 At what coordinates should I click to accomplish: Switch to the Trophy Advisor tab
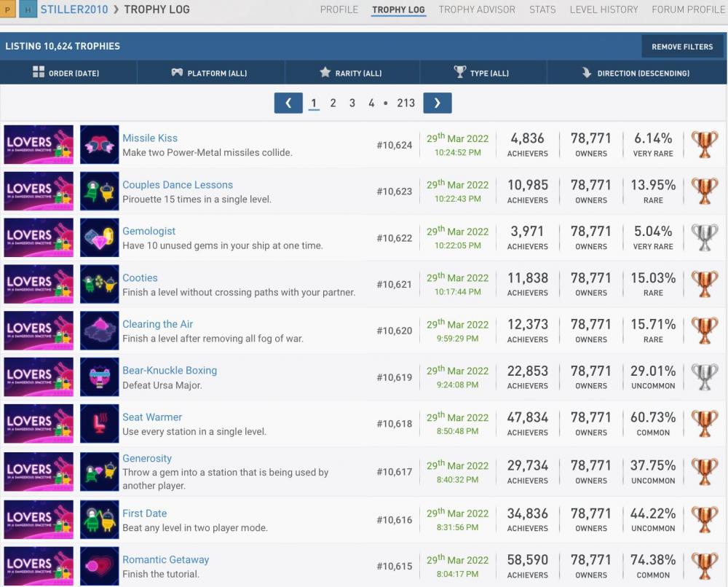coord(477,9)
